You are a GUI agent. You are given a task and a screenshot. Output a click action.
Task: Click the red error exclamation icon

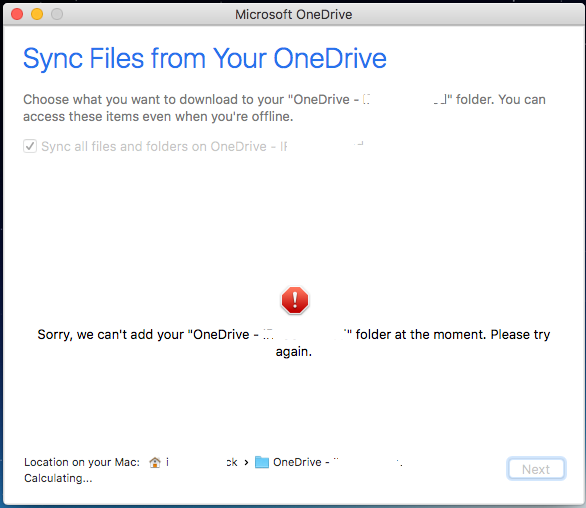[295, 300]
